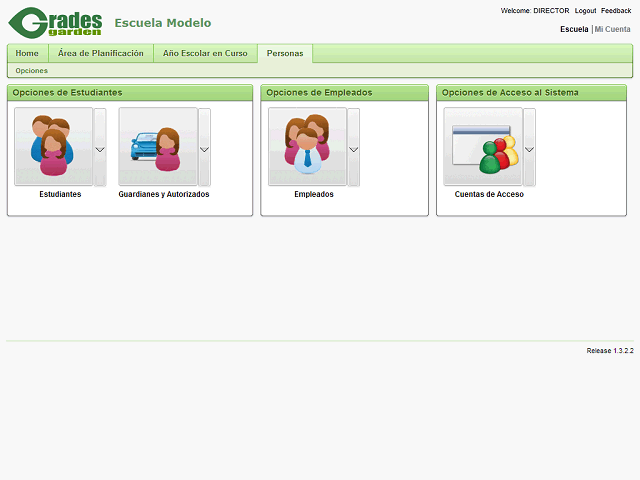Switch to Área de Planificación tab

tap(101, 53)
